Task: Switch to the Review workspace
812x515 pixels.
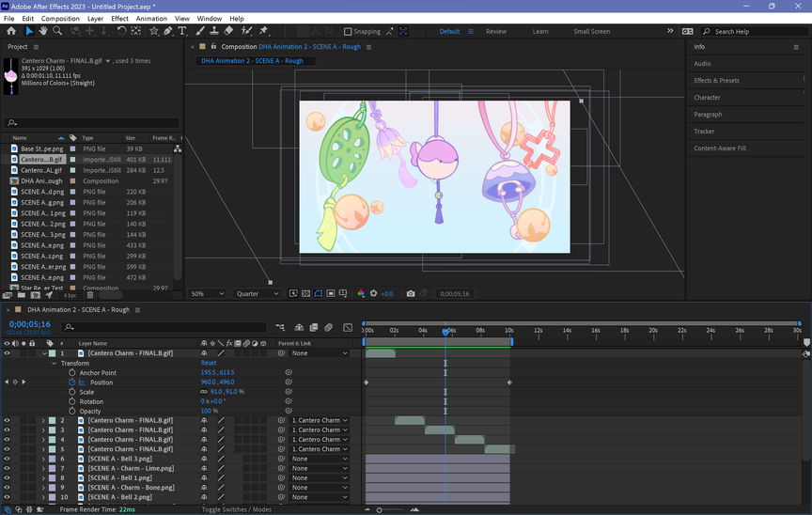Action: [x=495, y=32]
